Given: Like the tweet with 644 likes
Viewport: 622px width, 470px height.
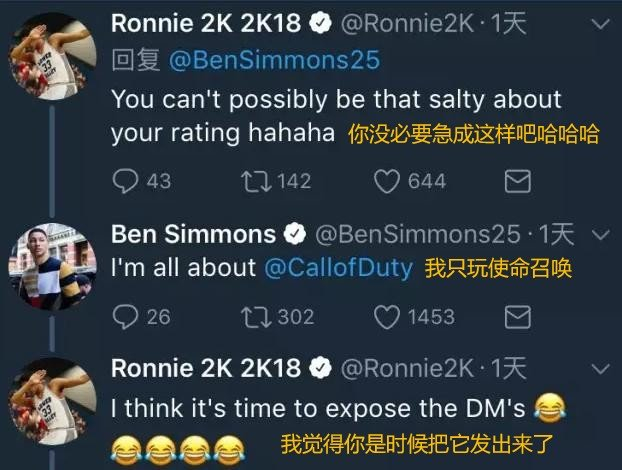Looking at the screenshot, I should tap(387, 181).
